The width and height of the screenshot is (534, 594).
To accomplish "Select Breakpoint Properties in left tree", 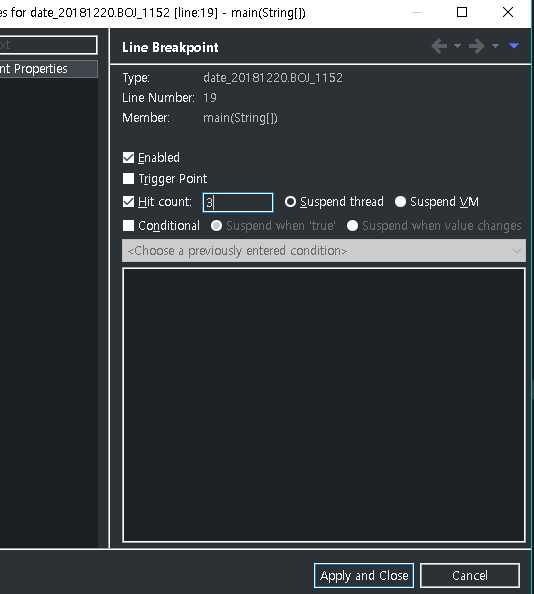I will tap(48, 69).
